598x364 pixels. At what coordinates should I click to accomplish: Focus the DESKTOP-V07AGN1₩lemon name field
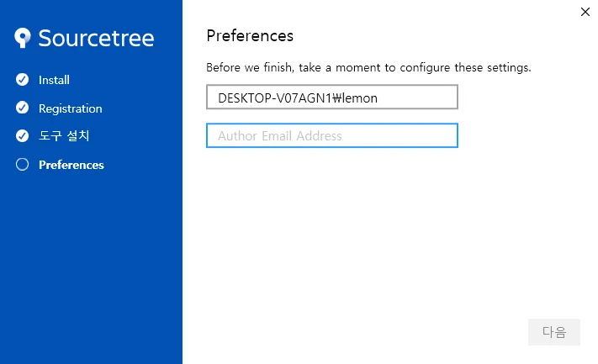tap(331, 97)
